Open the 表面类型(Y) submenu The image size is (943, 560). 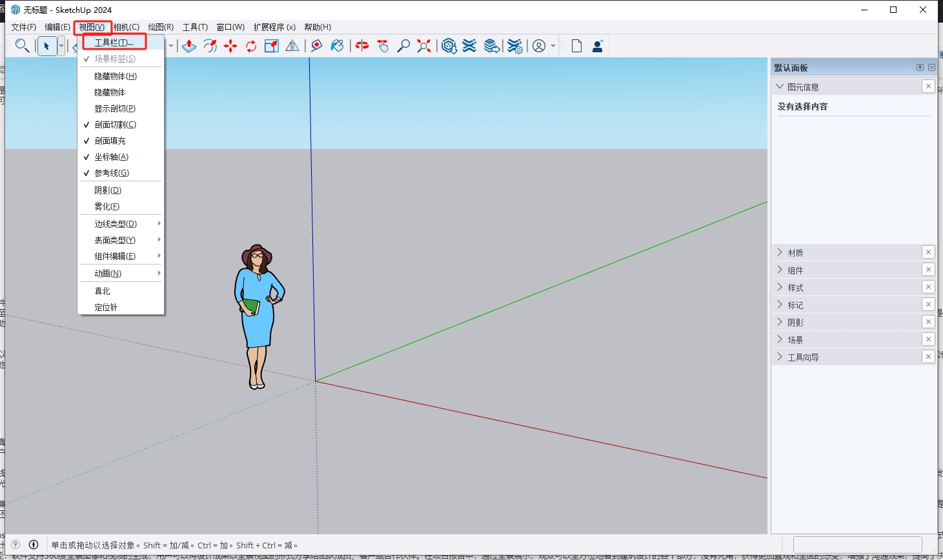[121, 240]
